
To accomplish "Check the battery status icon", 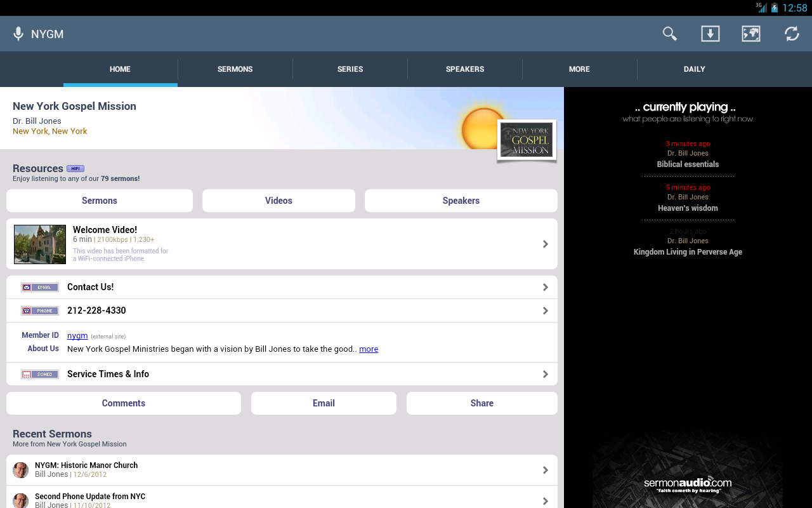I will point(774,8).
